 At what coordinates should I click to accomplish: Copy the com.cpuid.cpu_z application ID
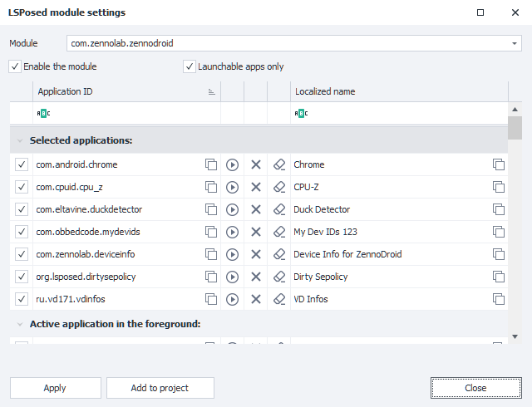[211, 187]
